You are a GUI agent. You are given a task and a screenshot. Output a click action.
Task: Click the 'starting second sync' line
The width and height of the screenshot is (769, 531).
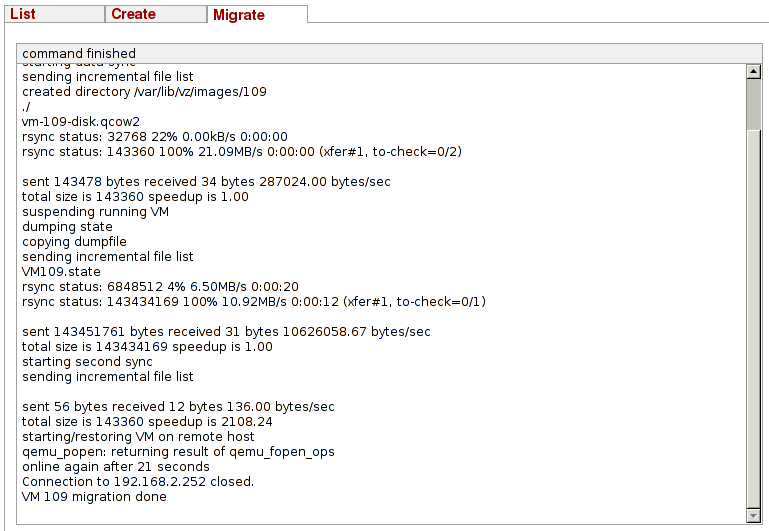[x=87, y=361]
